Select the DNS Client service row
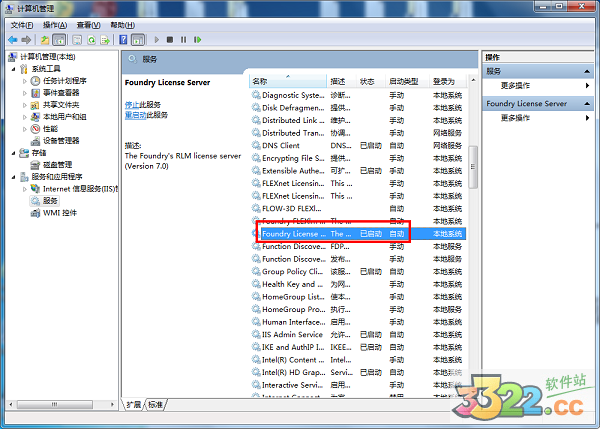The height and width of the screenshot is (429, 600). click(x=359, y=146)
